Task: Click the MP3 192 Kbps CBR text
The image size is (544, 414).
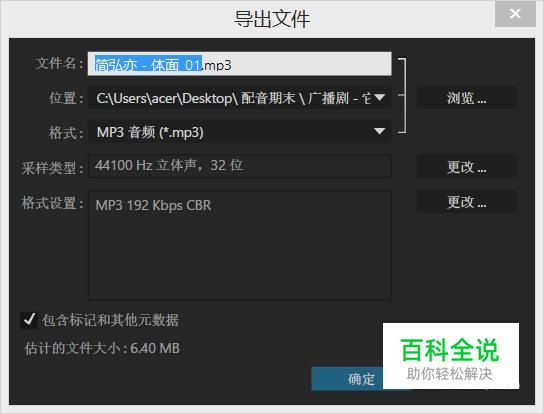Action: (x=153, y=205)
